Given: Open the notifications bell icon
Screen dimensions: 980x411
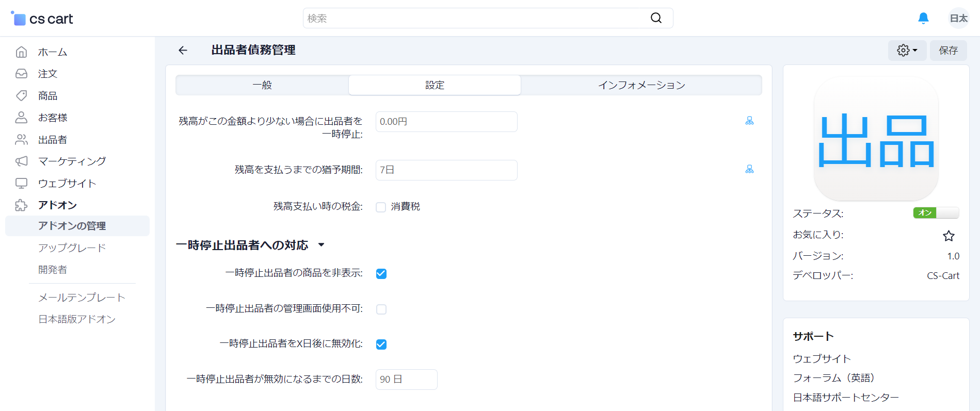Looking at the screenshot, I should [923, 19].
